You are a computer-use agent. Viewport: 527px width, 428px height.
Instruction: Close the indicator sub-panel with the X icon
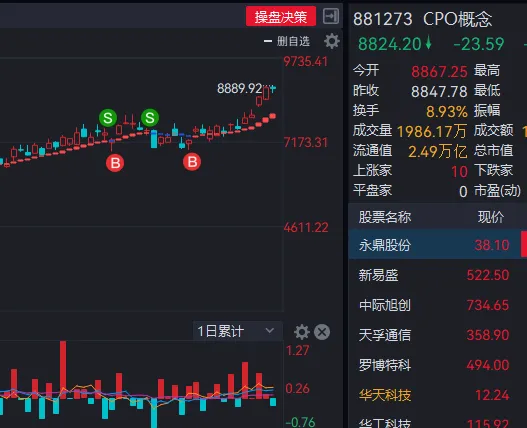(x=322, y=332)
